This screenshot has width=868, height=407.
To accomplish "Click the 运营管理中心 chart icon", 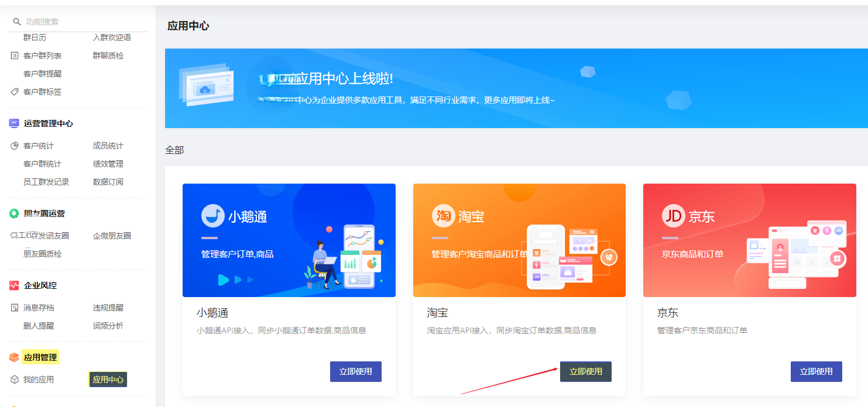I will pos(14,123).
